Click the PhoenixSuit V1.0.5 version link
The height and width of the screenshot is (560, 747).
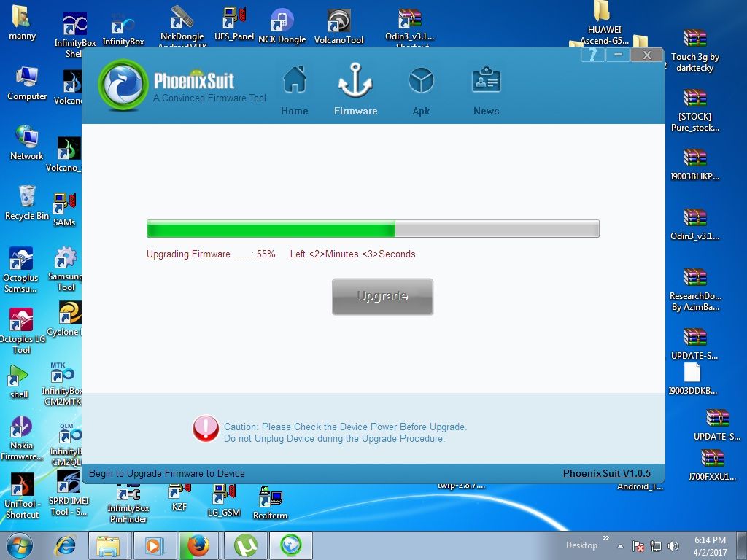pos(606,474)
